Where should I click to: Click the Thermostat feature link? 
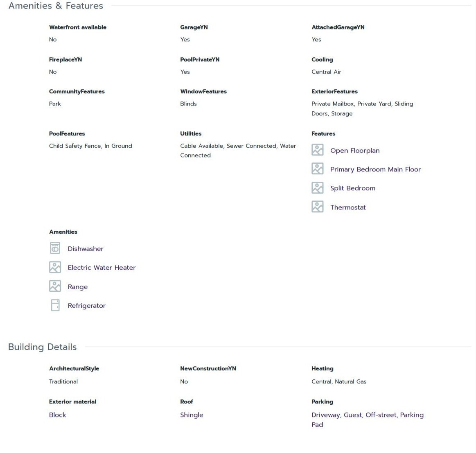tap(348, 207)
